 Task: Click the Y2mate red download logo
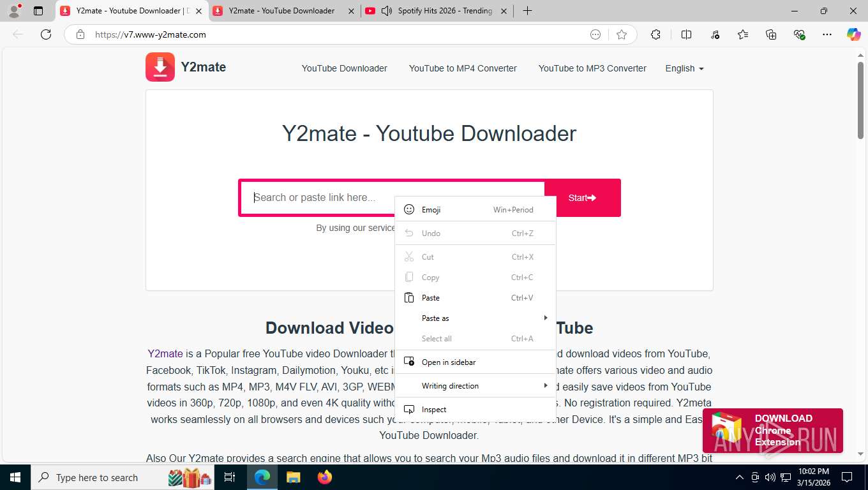click(160, 67)
